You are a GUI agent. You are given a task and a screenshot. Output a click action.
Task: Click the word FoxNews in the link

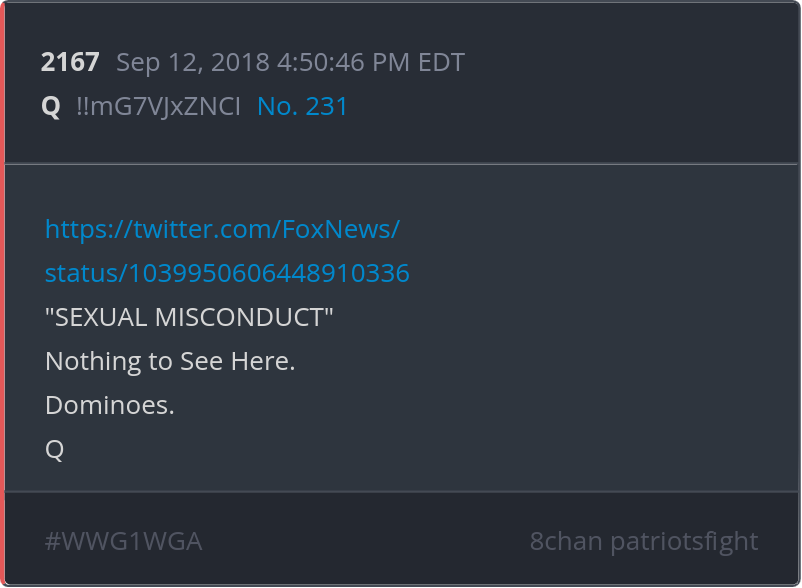click(337, 229)
